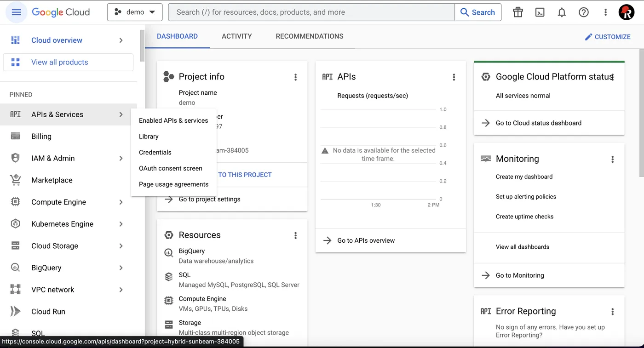This screenshot has height=348, width=644.
Task: Open Resources card three-dot menu
Action: click(296, 235)
